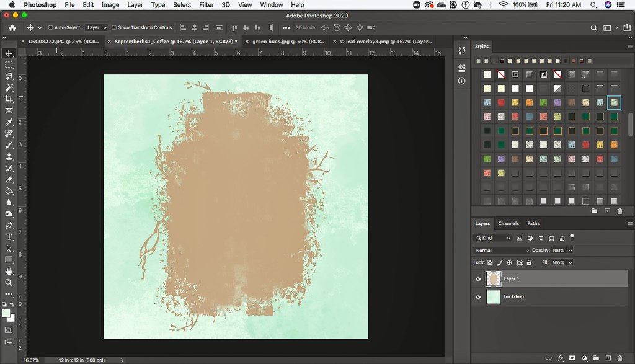Viewport: 635px width, 364px height.
Task: Select the Magic Wand tool
Action: pos(9,88)
